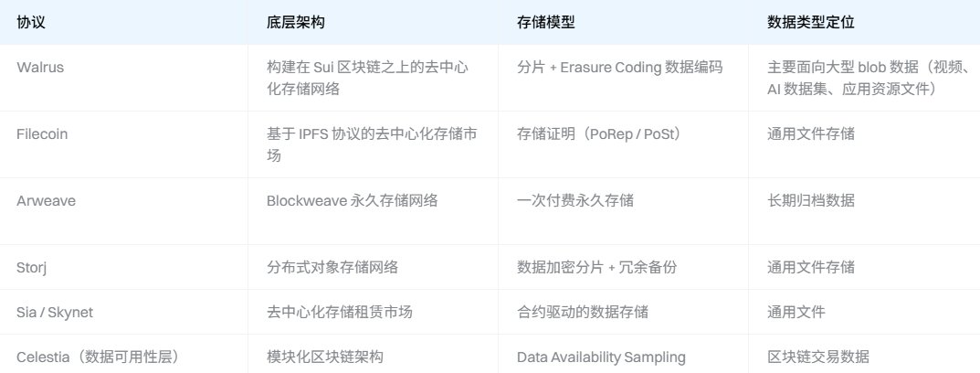The width and height of the screenshot is (980, 373).
Task: Select the Storj protocol cell
Action: coord(32,267)
